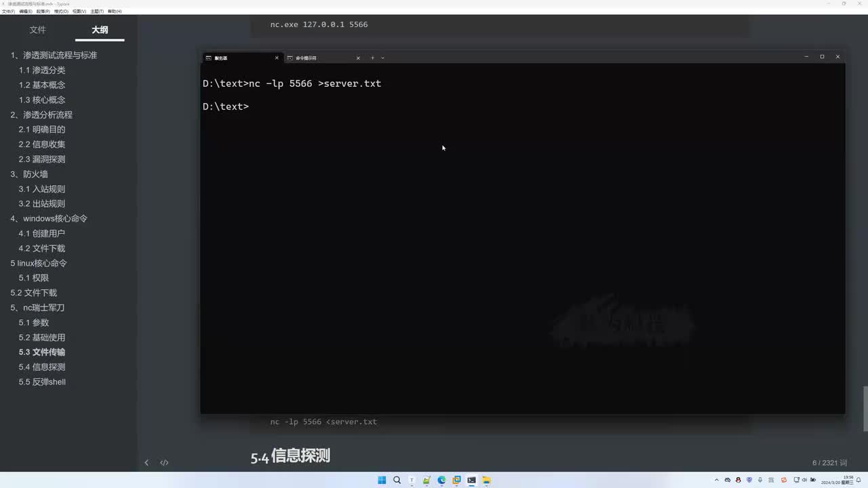Click the Typora document vertical scrollbar thumb
The width and height of the screenshot is (868, 488).
pyautogui.click(x=865, y=408)
